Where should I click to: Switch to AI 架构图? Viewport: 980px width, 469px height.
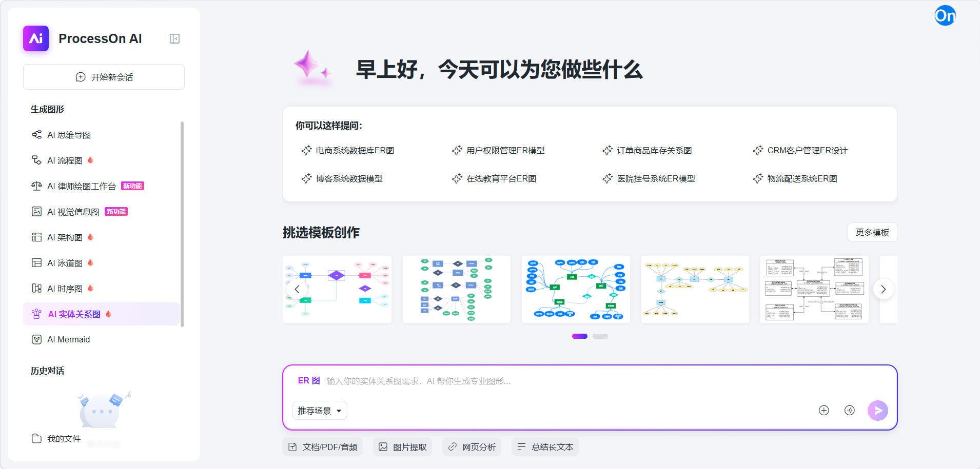click(x=101, y=237)
